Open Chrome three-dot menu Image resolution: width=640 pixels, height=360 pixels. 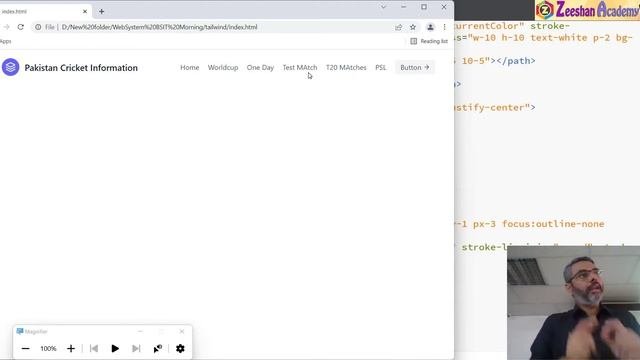444,27
